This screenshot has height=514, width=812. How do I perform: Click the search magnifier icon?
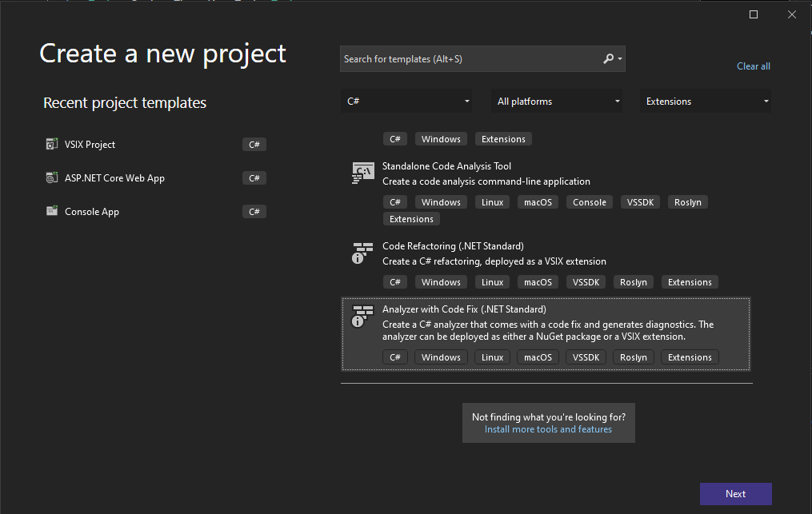click(609, 58)
